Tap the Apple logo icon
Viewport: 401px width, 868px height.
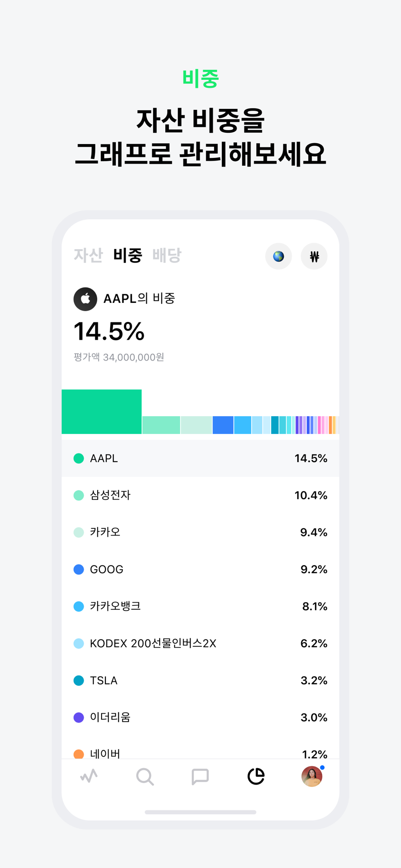pos(85,299)
